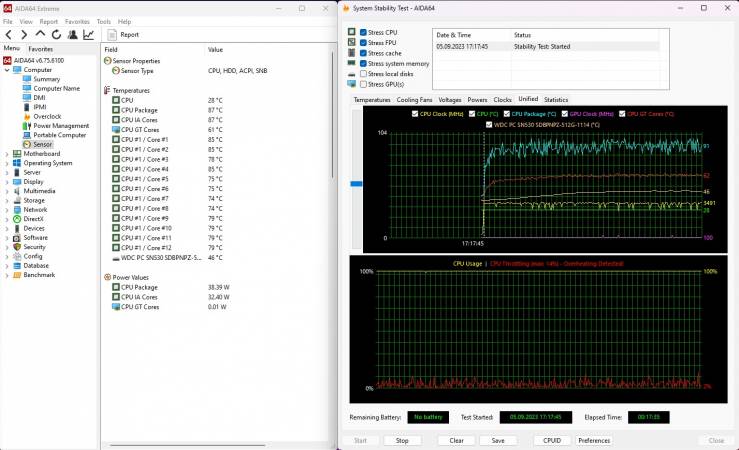Viewport: 739px width, 450px height.
Task: Click the up-level arrow in the toolbar
Action: (41, 34)
